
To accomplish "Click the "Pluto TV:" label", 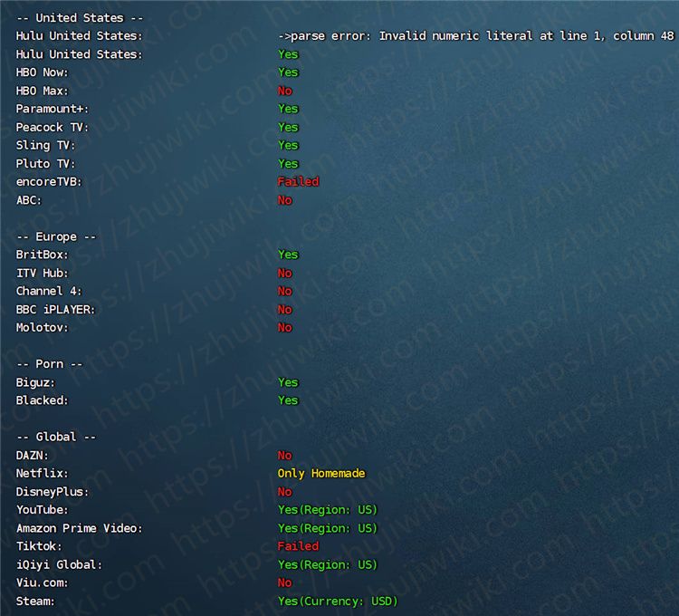I will (x=46, y=164).
